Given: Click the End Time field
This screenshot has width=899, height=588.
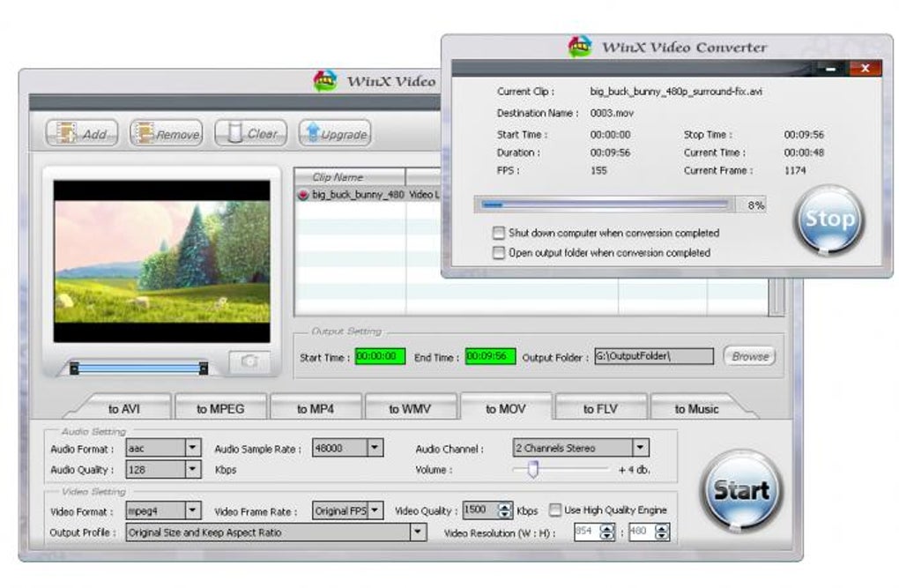Looking at the screenshot, I should [x=490, y=356].
